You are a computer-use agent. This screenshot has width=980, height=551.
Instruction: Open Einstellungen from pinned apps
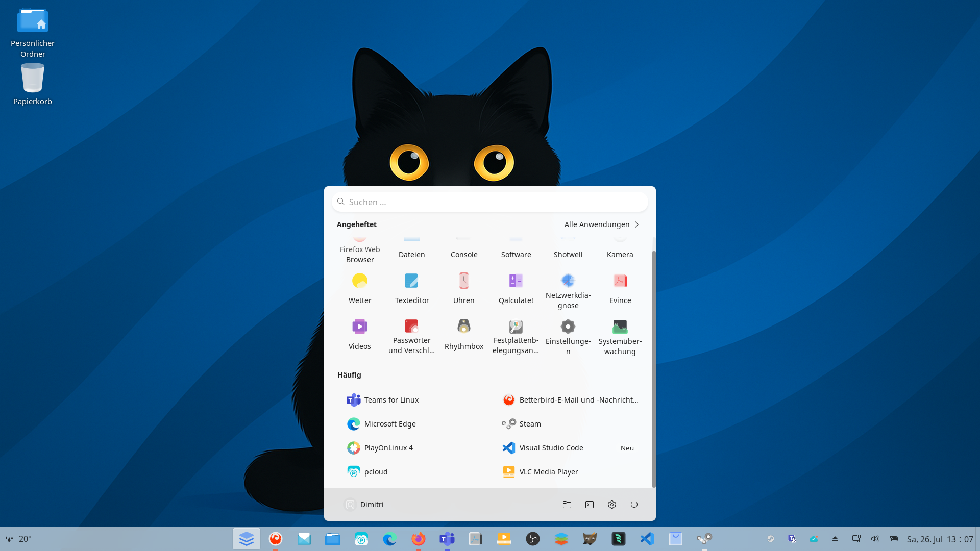point(568,337)
